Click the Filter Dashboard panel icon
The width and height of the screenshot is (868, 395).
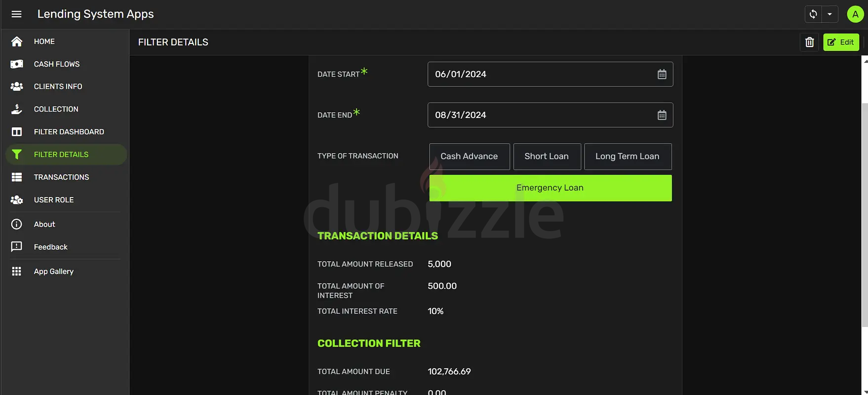pos(17,132)
